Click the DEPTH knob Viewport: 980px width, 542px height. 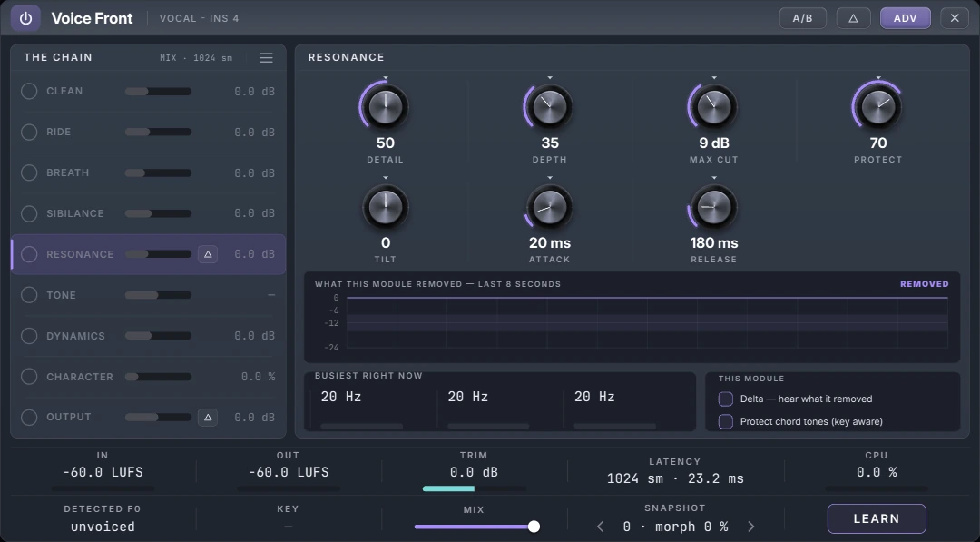click(549, 107)
